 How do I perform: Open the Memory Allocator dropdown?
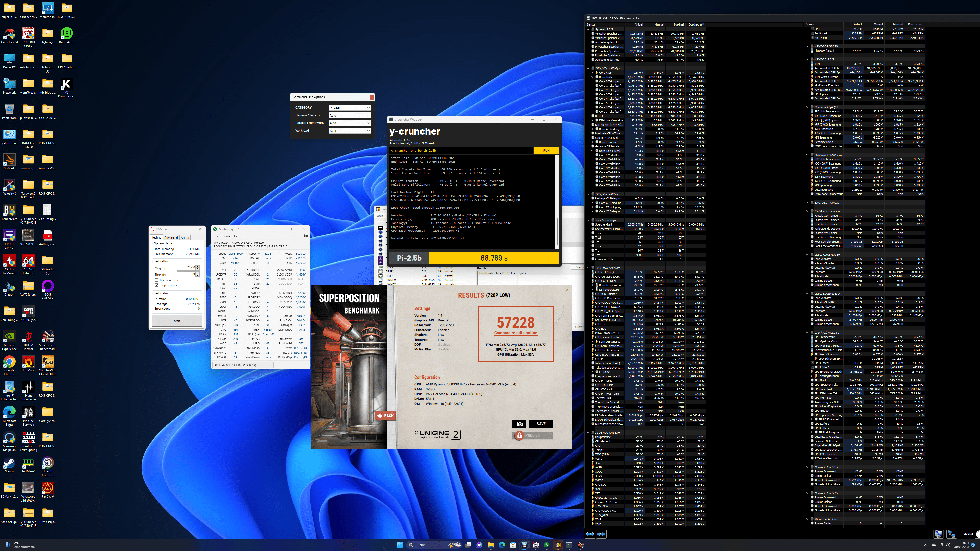(x=349, y=115)
